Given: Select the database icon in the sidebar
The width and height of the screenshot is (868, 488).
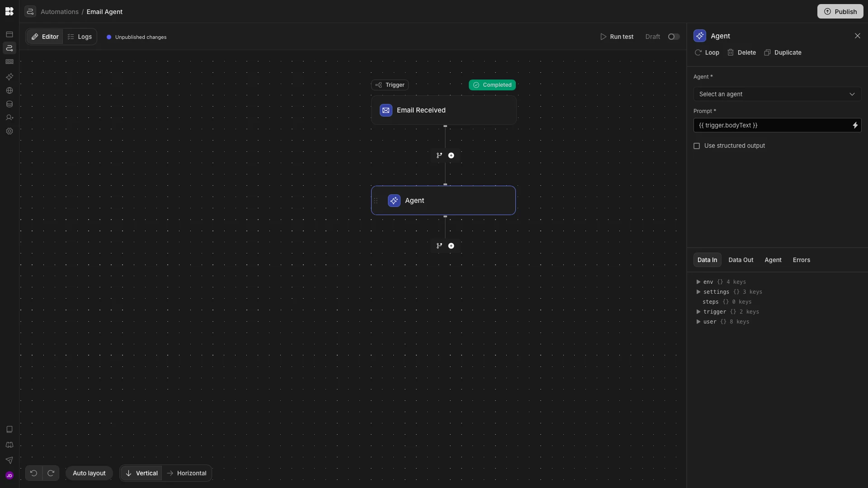Looking at the screenshot, I should pyautogui.click(x=9, y=104).
